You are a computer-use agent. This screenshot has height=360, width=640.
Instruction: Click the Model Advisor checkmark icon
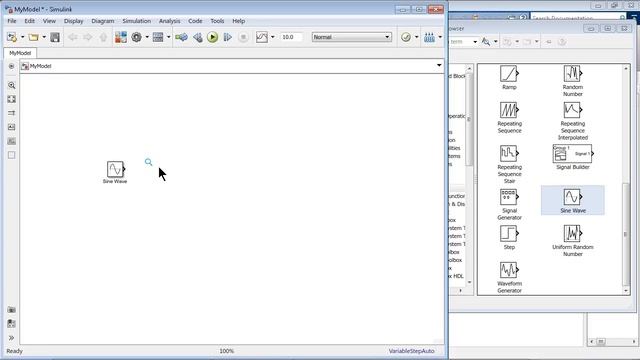coord(406,37)
